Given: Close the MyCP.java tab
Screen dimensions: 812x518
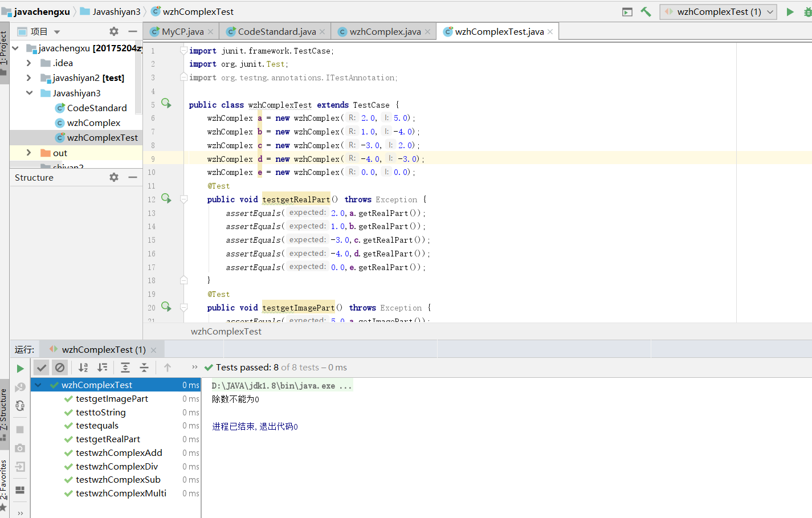Looking at the screenshot, I should [x=211, y=32].
